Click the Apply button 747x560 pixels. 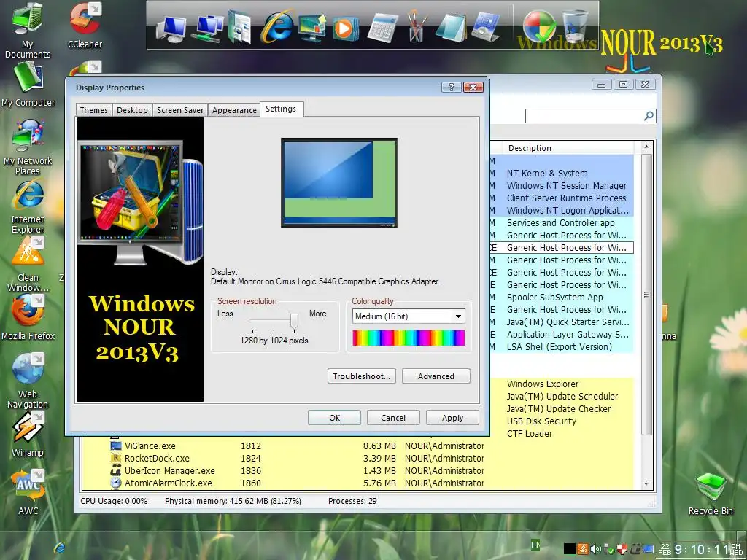[x=452, y=418]
